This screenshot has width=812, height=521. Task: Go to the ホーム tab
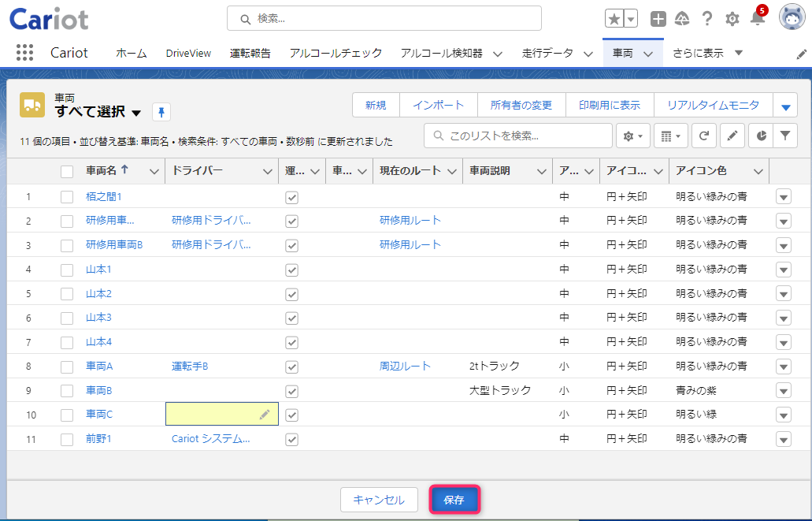(x=131, y=53)
